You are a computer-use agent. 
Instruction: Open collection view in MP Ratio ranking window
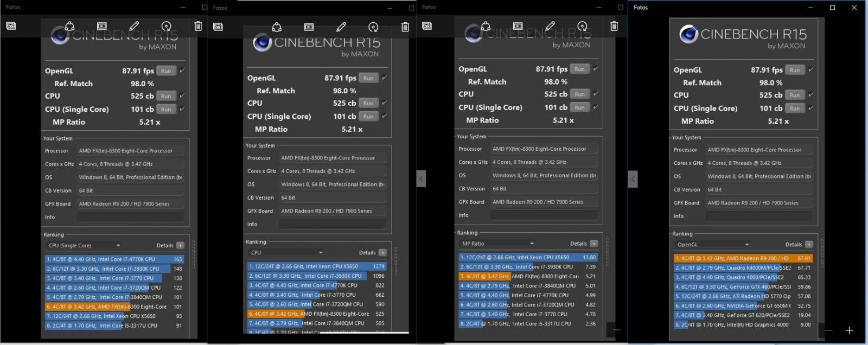pyautogui.click(x=427, y=25)
